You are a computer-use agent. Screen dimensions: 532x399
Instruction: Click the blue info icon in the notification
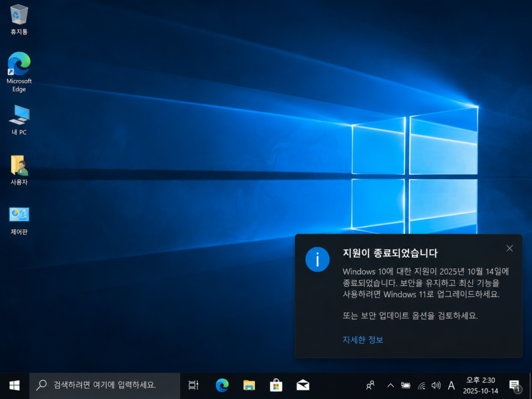point(317,260)
